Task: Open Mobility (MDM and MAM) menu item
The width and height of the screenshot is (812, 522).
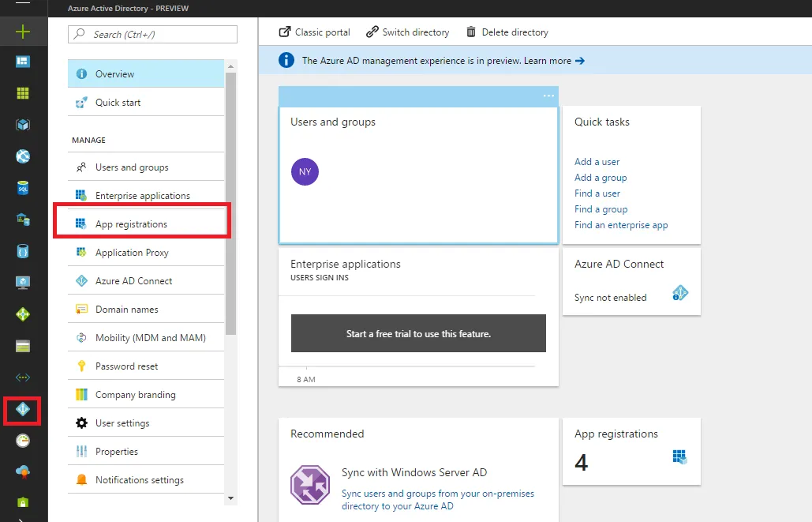Action: tap(146, 338)
